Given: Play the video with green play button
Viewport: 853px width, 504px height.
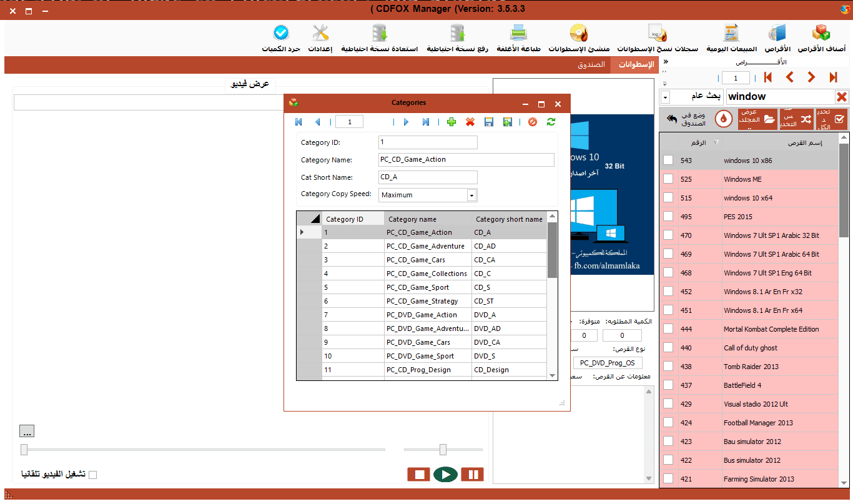Looking at the screenshot, I should pos(446,475).
